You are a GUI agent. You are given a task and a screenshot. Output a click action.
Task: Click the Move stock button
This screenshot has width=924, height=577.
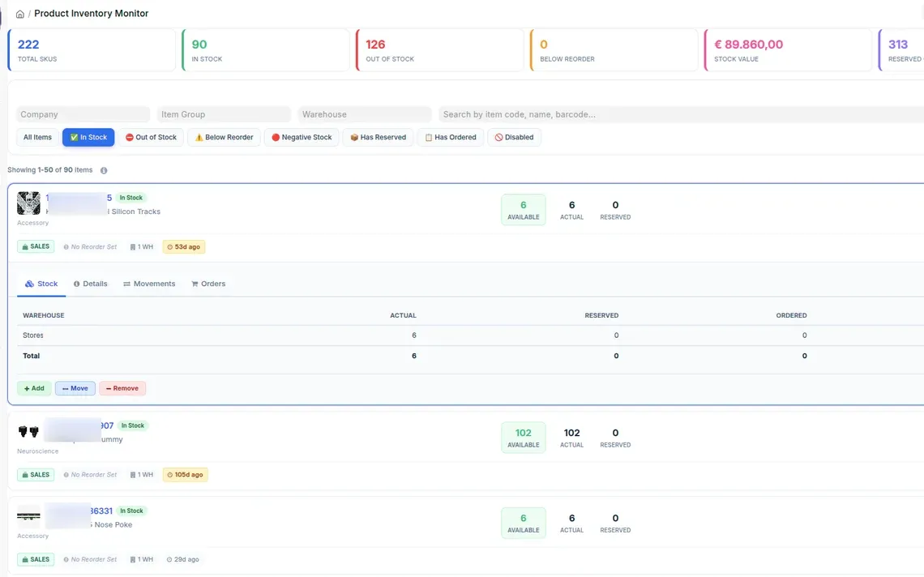tap(75, 388)
